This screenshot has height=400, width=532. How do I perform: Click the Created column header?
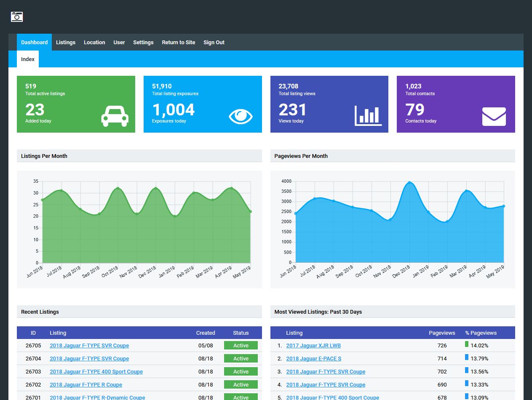206,333
